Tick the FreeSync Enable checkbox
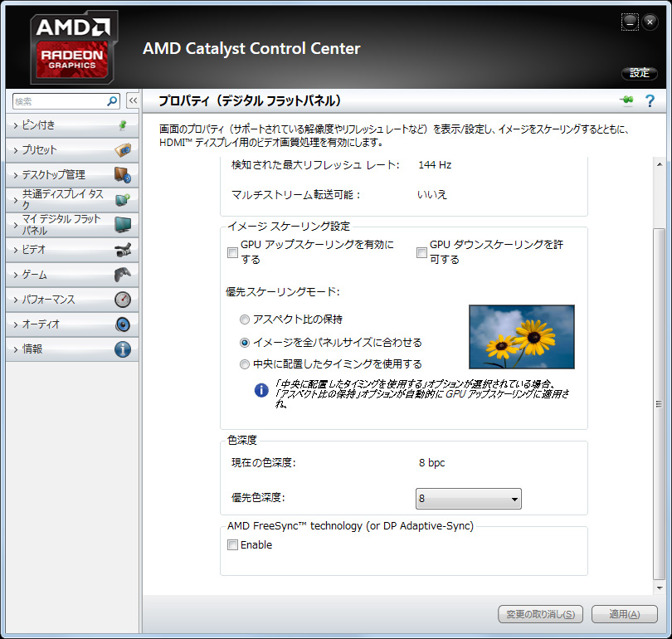 [232, 544]
